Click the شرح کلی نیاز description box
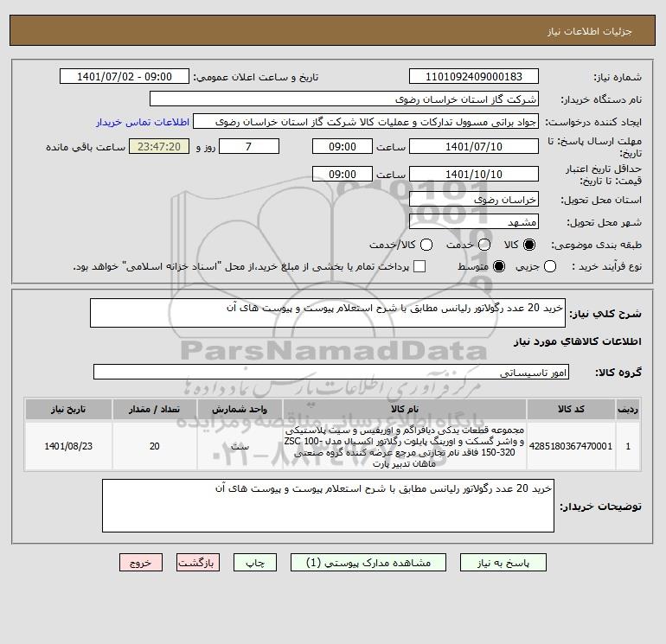This screenshot has width=666, height=644. 328,313
